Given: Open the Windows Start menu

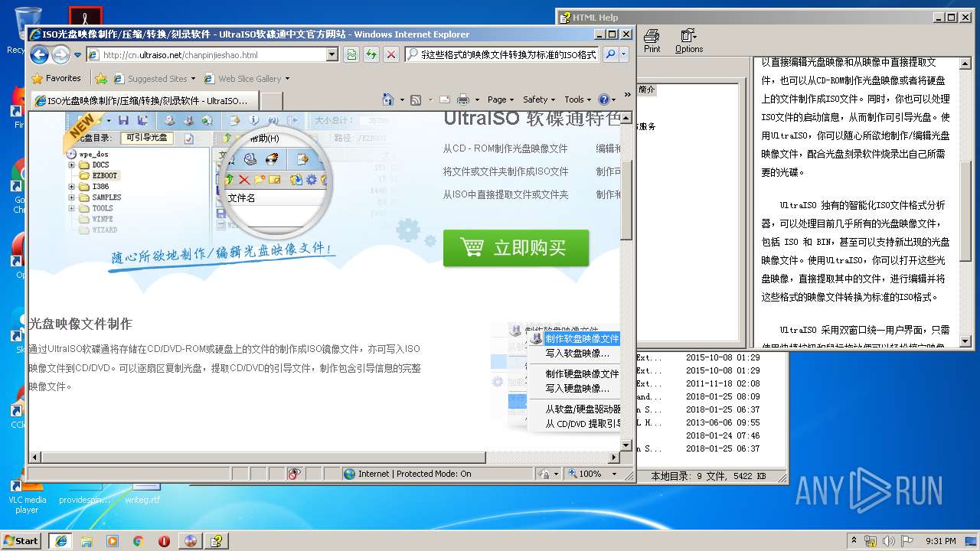Looking at the screenshot, I should coord(21,540).
